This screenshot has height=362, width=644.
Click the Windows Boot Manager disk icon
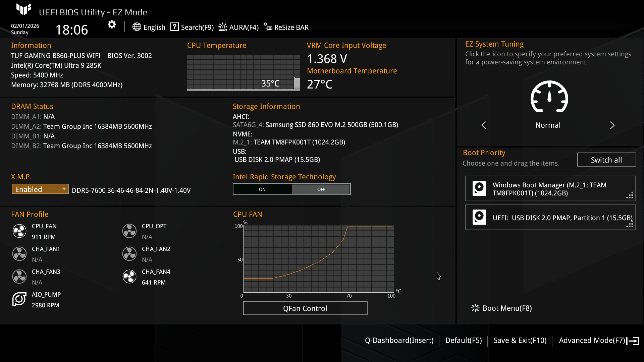point(479,188)
